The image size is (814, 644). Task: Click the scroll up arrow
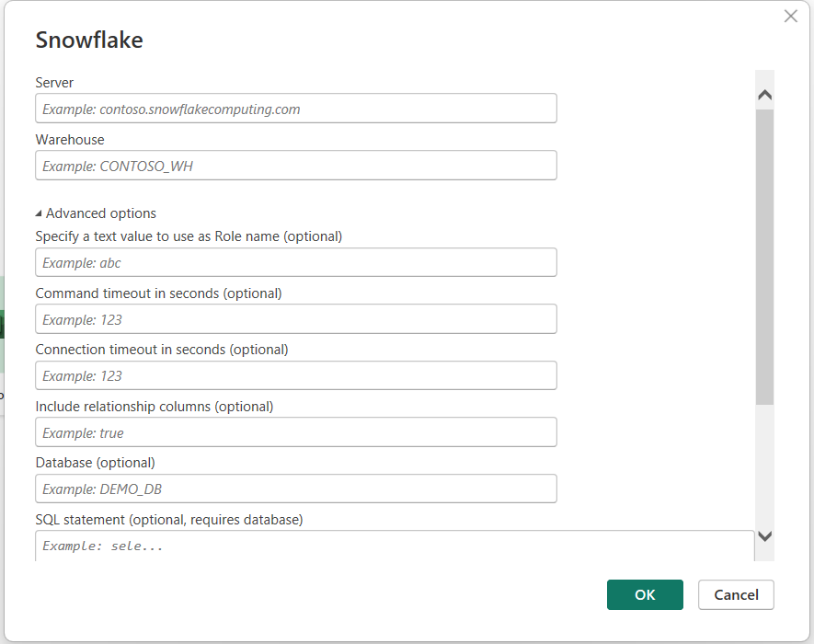pos(764,95)
